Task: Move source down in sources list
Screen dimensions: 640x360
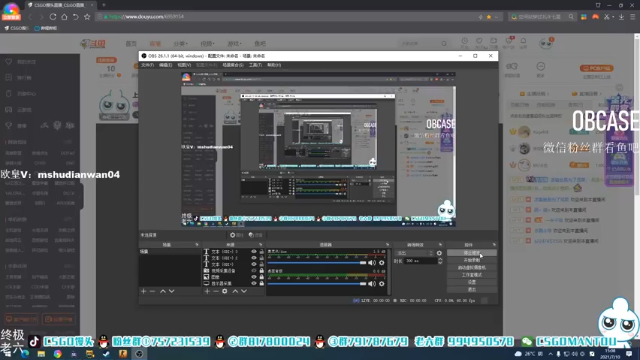Action: (x=244, y=291)
